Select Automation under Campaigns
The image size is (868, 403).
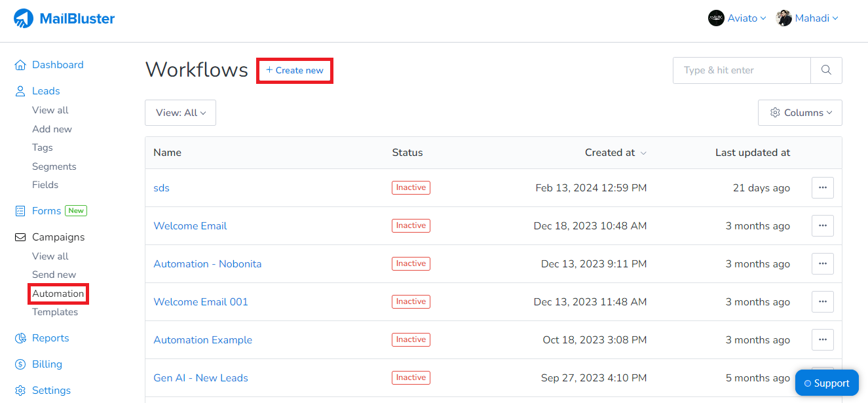(x=58, y=293)
